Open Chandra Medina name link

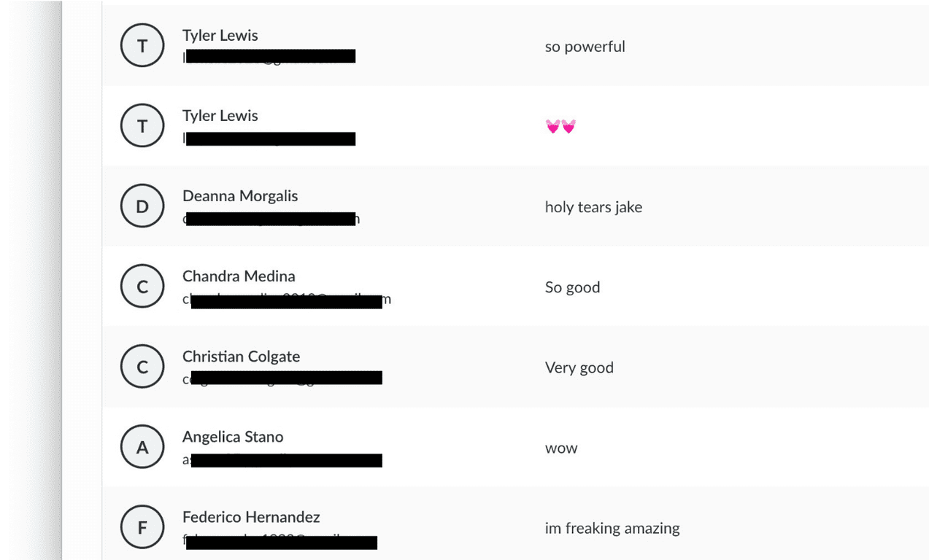(239, 276)
